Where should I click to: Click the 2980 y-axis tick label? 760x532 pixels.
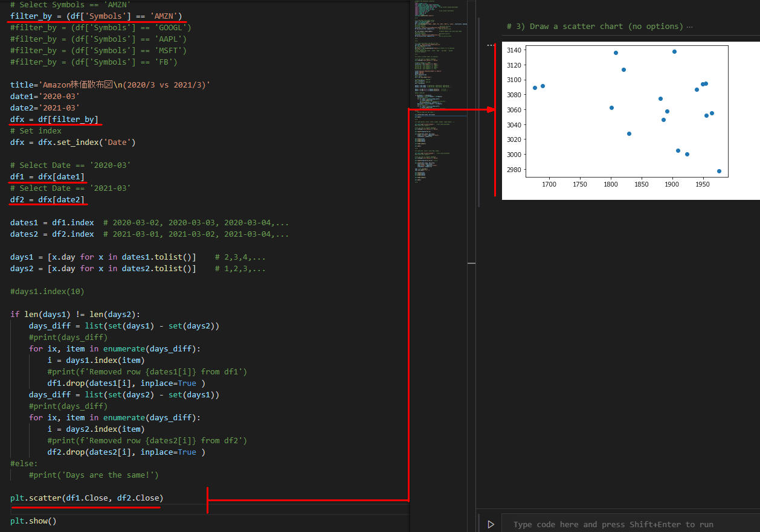tap(514, 170)
